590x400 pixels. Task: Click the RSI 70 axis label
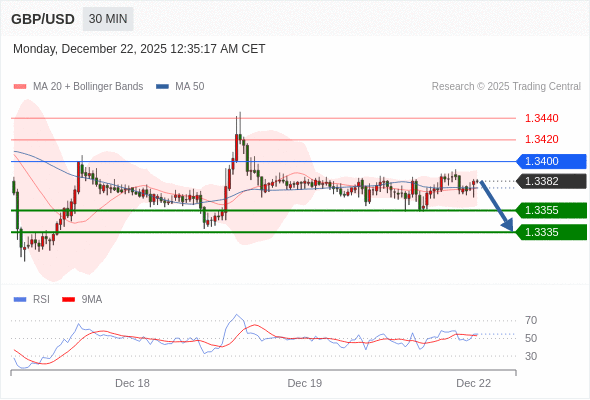pos(531,321)
